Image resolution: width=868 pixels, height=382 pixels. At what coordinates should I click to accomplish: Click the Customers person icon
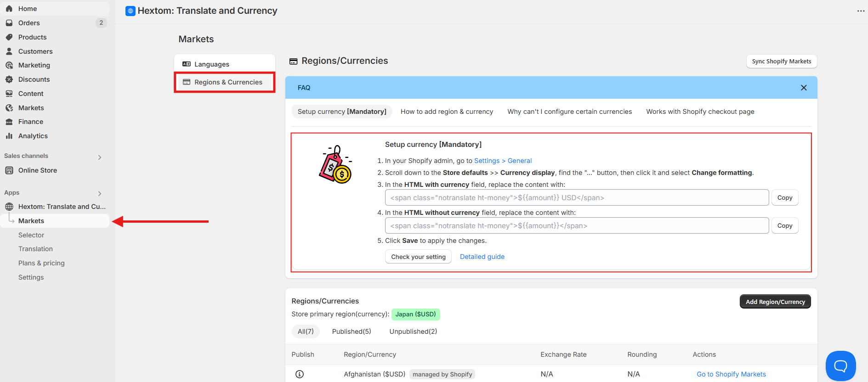(9, 51)
